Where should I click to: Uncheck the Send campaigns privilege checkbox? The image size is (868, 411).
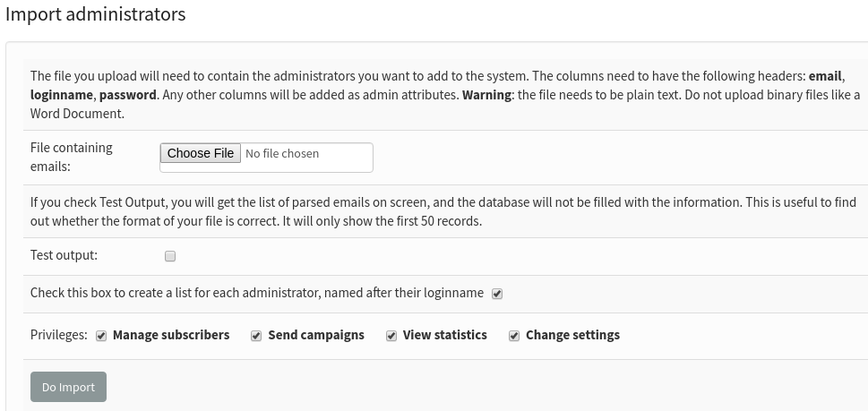click(256, 336)
